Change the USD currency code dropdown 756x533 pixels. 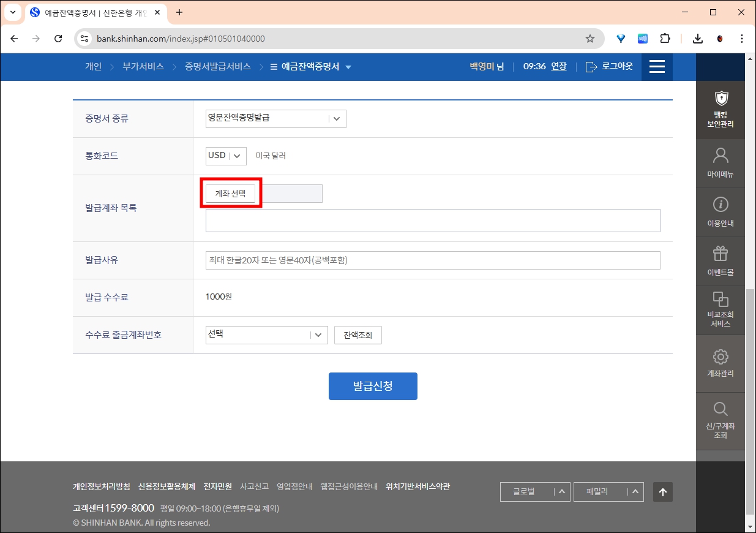(225, 156)
